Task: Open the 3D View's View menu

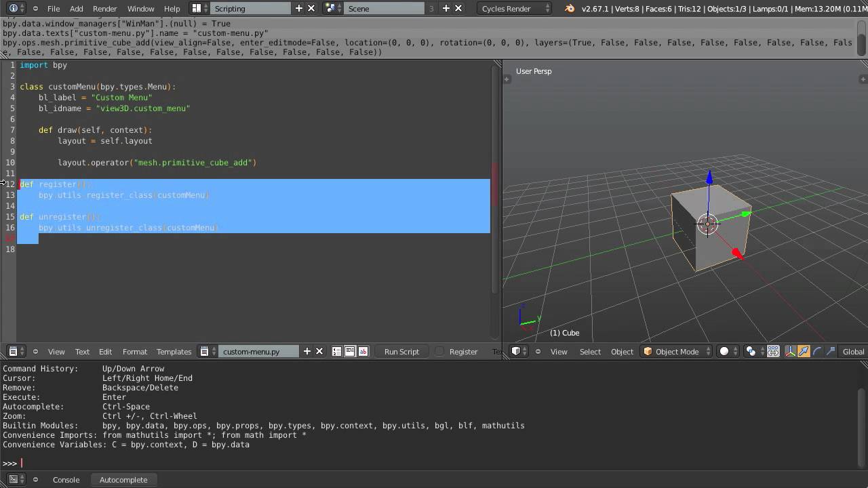Action: click(x=559, y=351)
